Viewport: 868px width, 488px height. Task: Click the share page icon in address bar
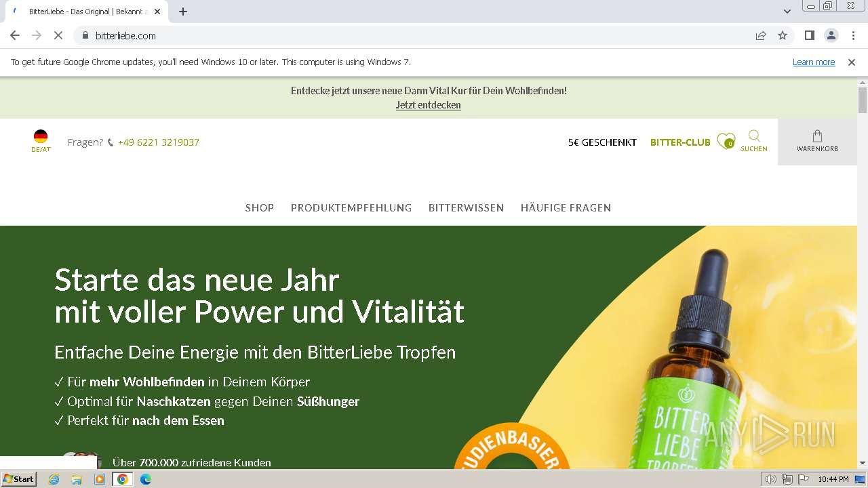[x=761, y=35]
